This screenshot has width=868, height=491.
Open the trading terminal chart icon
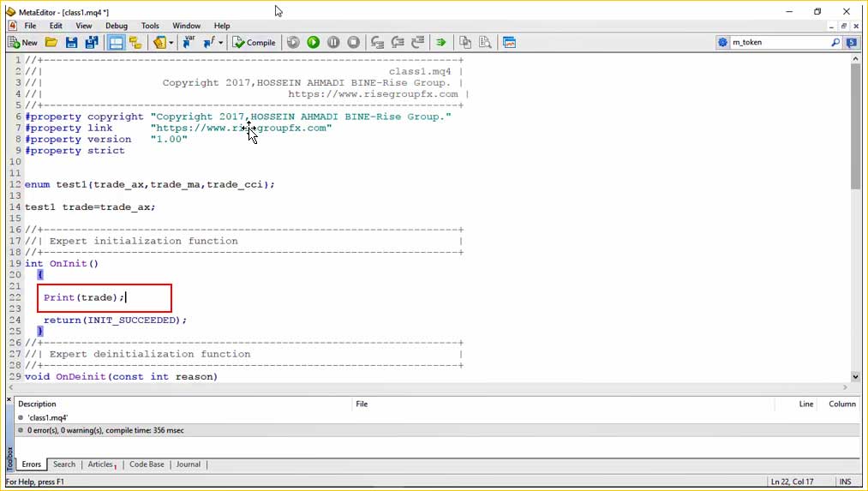(509, 43)
